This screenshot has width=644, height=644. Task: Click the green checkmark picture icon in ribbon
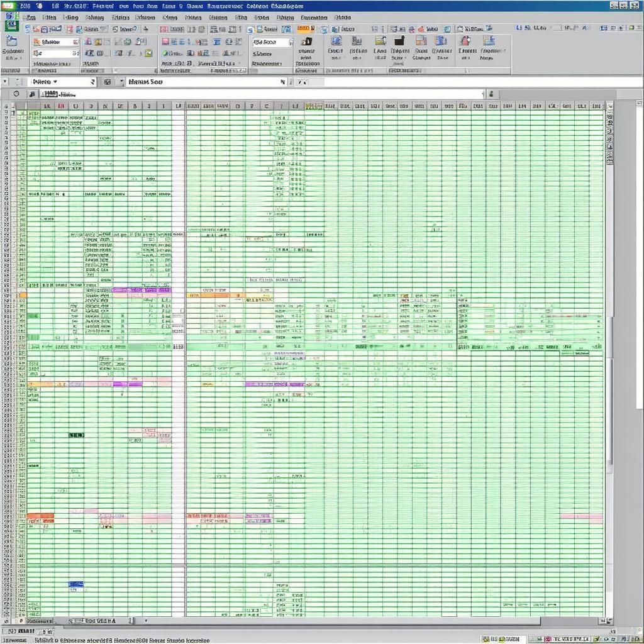(148, 53)
